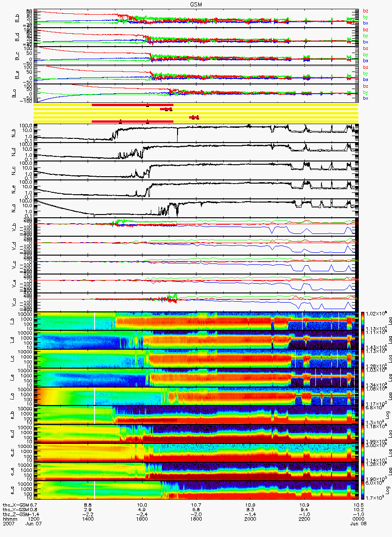Select bx legend beside B_e panel
The height and width of the screenshot is (537, 392).
click(x=366, y=79)
